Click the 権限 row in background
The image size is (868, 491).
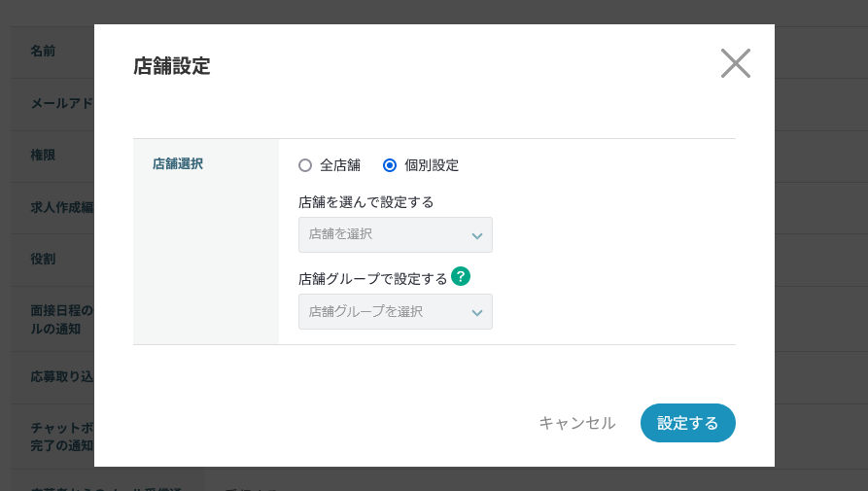click(x=44, y=155)
